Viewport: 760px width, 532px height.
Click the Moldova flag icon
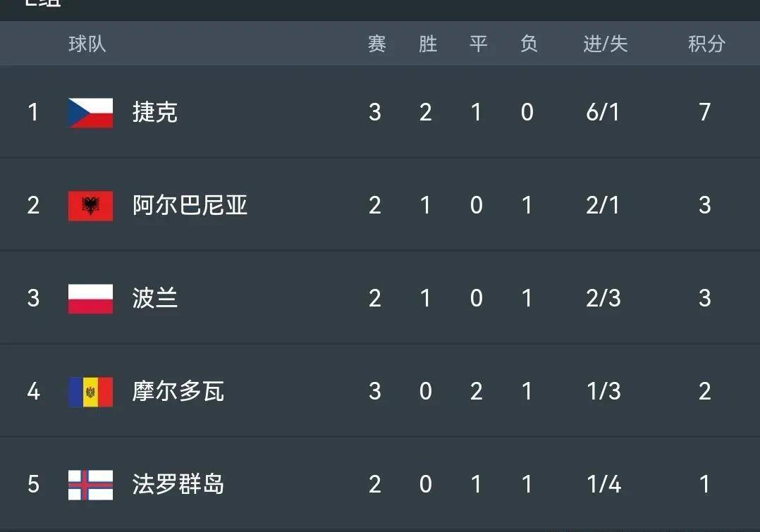[90, 392]
